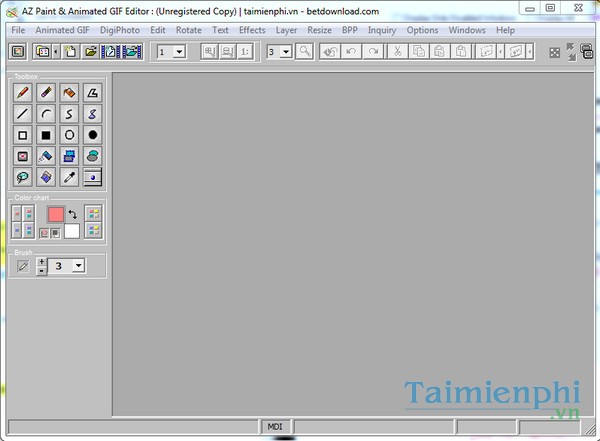
Task: Open the Layer menu
Action: (286, 30)
